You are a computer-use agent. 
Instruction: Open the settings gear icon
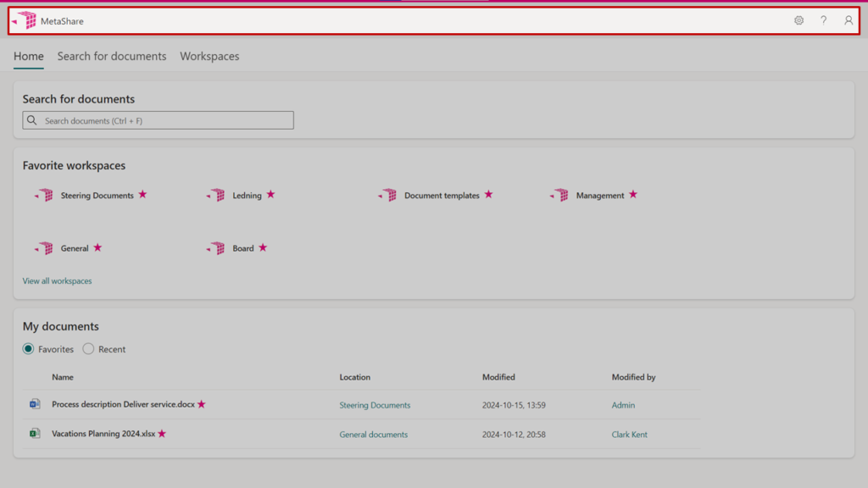(x=798, y=20)
